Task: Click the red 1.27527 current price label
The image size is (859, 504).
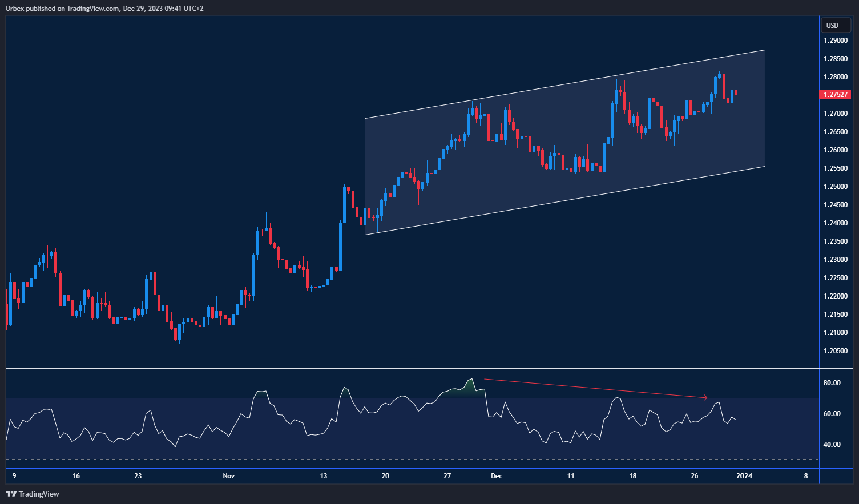Action: [836, 95]
